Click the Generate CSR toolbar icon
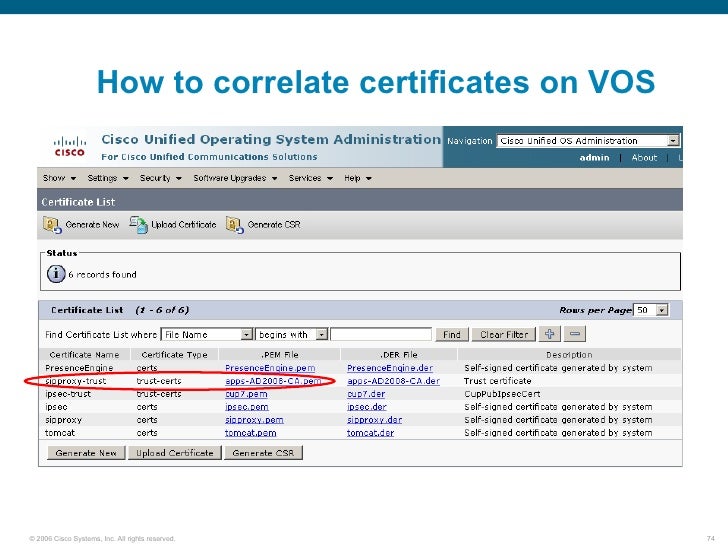This screenshot has width=728, height=546. click(234, 225)
